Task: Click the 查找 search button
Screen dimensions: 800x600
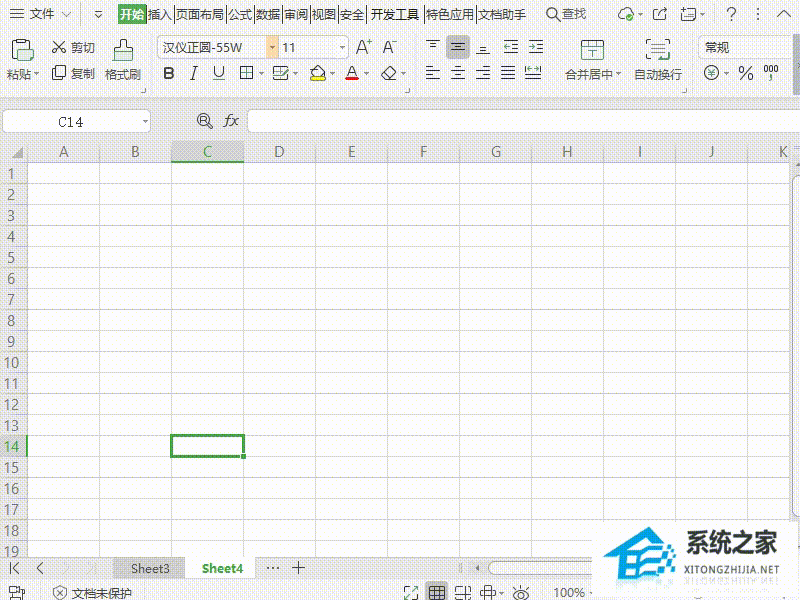Action: point(566,14)
